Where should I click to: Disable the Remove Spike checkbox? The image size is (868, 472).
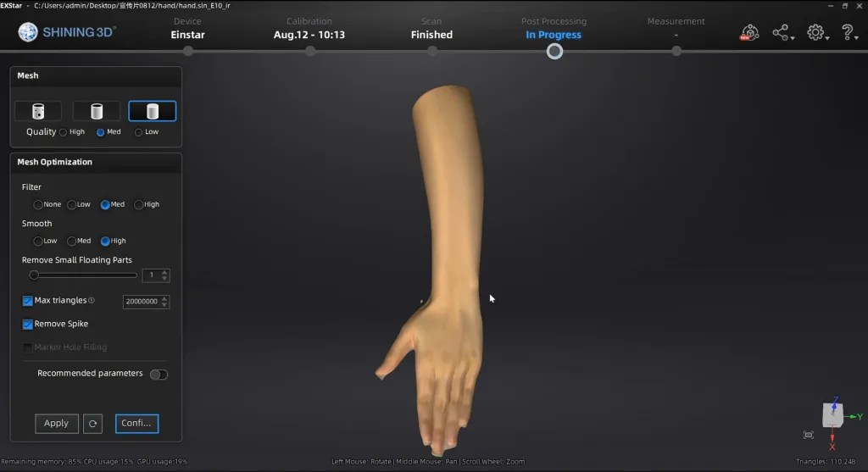[x=28, y=324]
